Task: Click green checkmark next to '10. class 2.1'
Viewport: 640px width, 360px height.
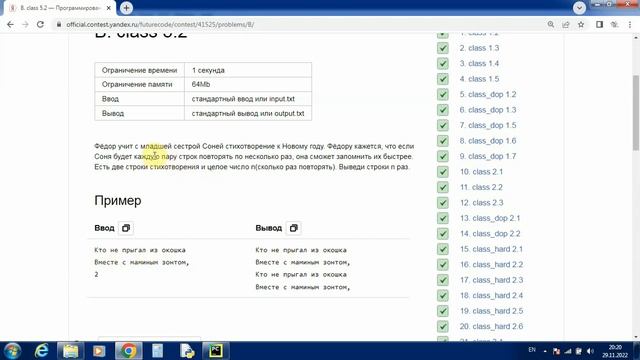Action: [443, 172]
